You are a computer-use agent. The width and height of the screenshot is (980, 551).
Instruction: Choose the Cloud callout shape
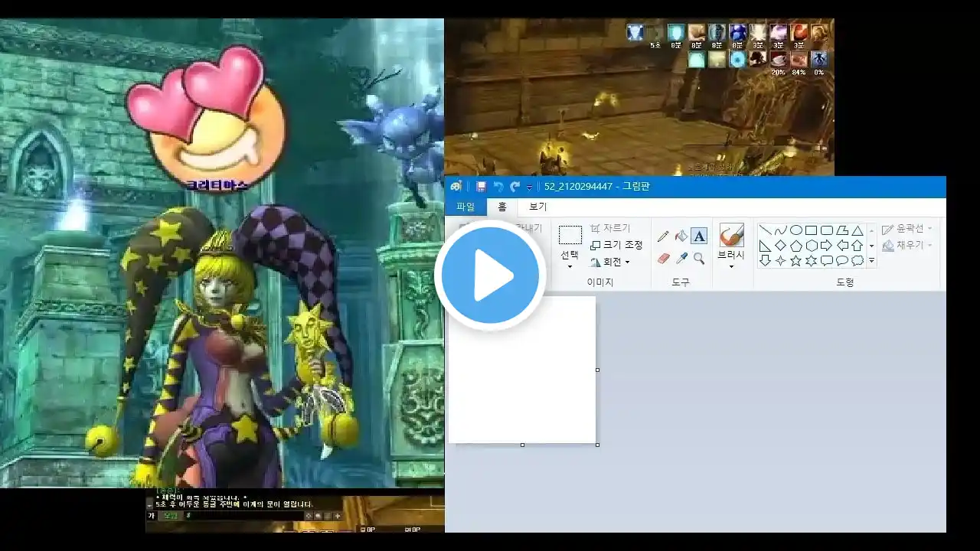(x=857, y=261)
